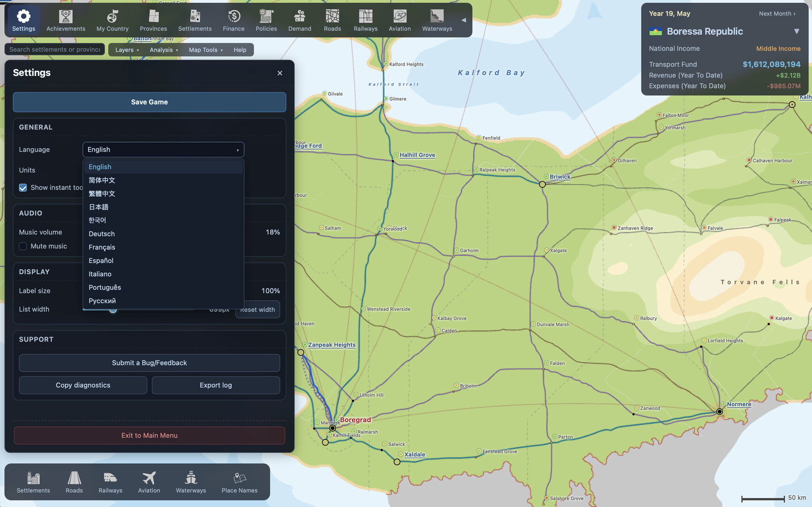Viewport: 812px width, 507px height.
Task: Toggle the Waterways layer in bottom bar
Action: tap(191, 482)
